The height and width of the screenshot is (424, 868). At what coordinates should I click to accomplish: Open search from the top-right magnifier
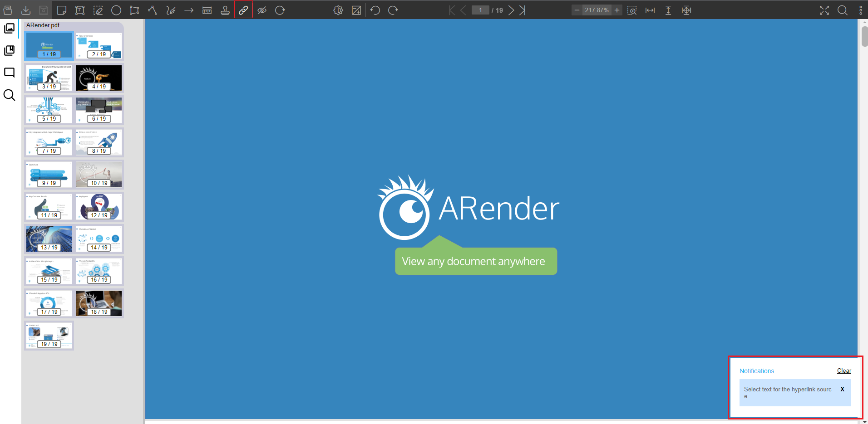tap(843, 10)
